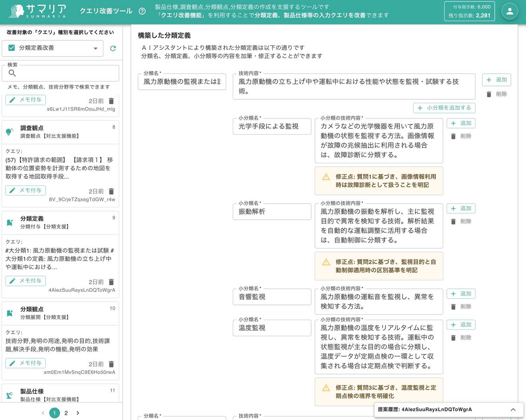
Task: Click warning icon on 質問1 correction note
Action: [326, 176]
